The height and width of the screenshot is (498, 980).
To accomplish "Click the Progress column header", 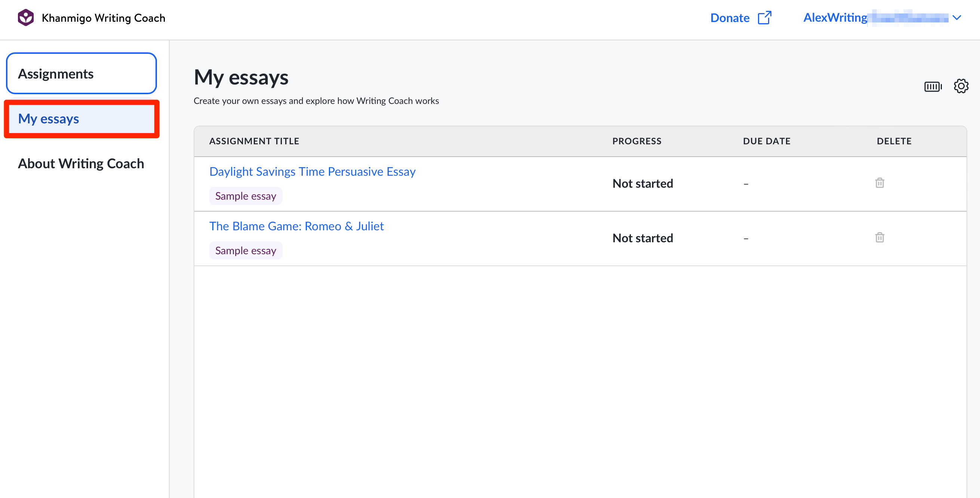I will 637,141.
